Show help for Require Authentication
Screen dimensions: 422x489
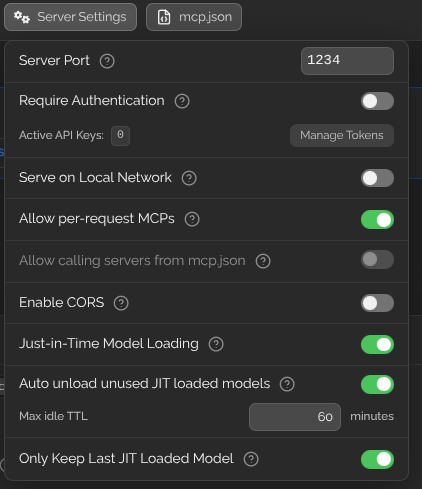point(182,101)
